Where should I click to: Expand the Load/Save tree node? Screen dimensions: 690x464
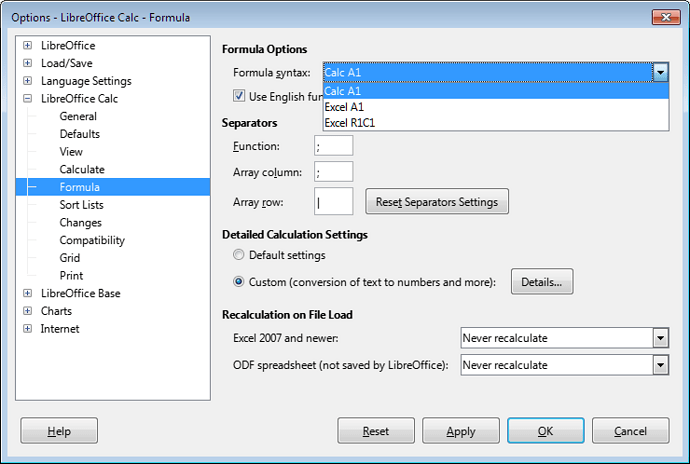tap(28, 63)
